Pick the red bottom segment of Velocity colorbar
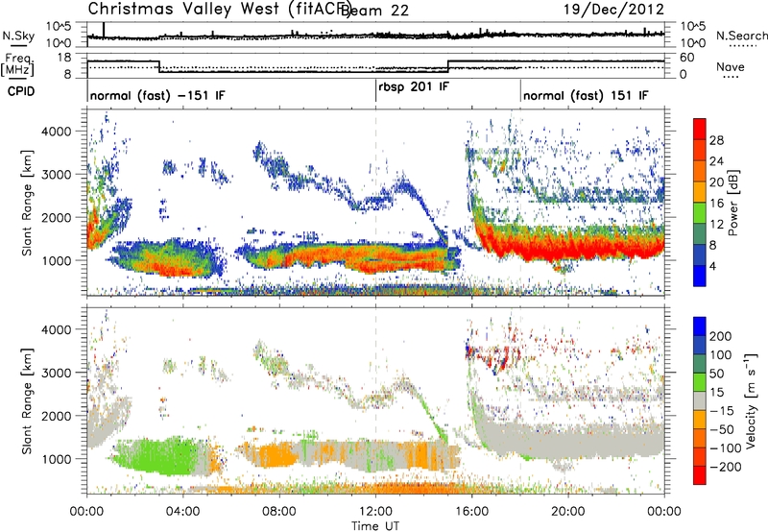768x532 pixels. [x=700, y=475]
